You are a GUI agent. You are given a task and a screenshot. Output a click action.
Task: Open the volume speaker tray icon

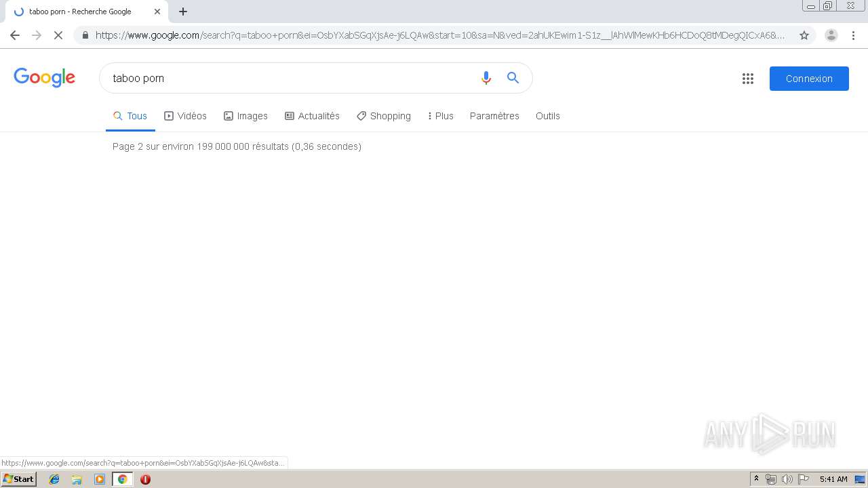click(x=787, y=479)
